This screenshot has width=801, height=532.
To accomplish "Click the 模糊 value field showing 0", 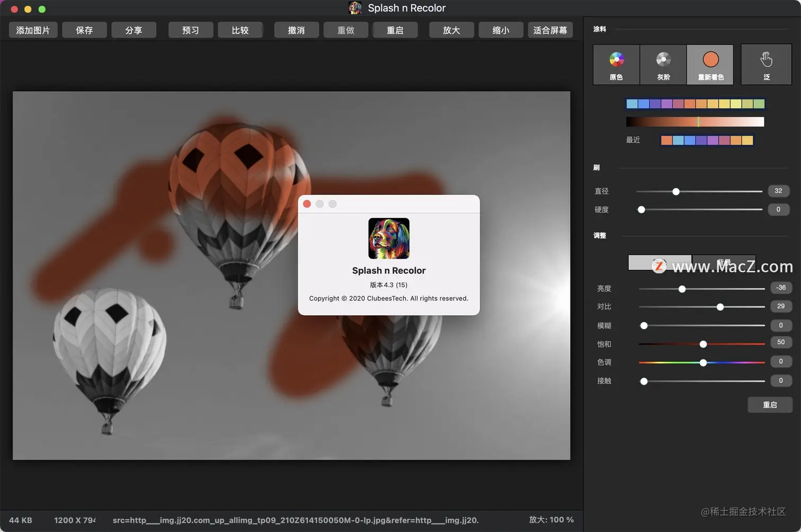I will tap(781, 325).
